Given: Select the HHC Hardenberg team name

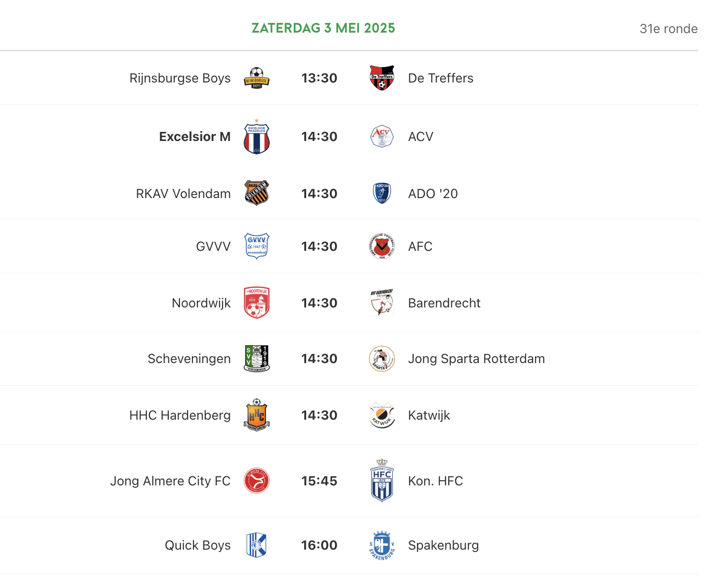Looking at the screenshot, I should [180, 415].
